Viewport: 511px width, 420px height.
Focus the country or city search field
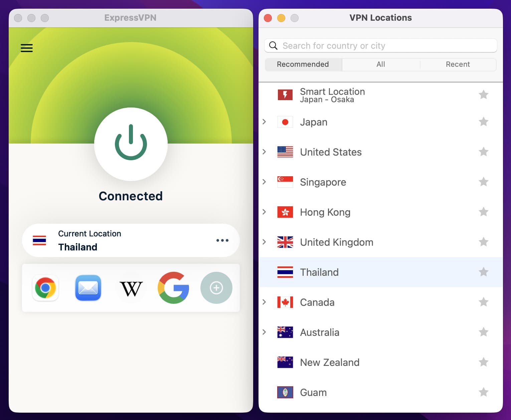[381, 45]
